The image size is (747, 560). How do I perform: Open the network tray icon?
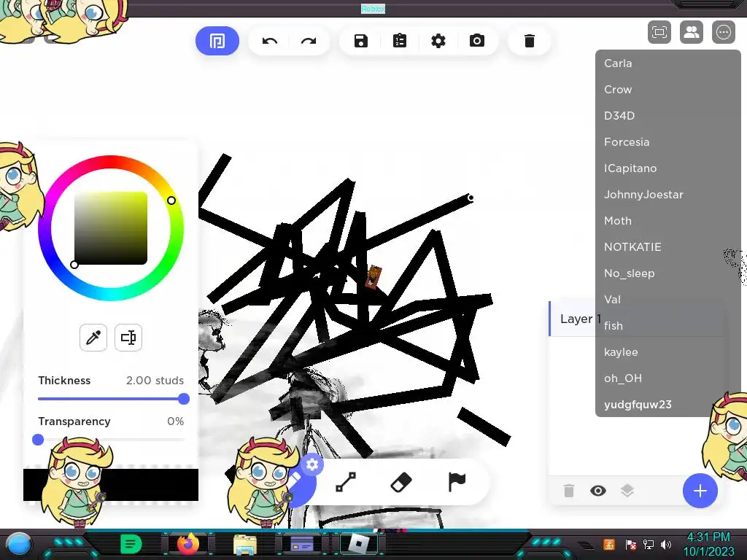pos(648,544)
